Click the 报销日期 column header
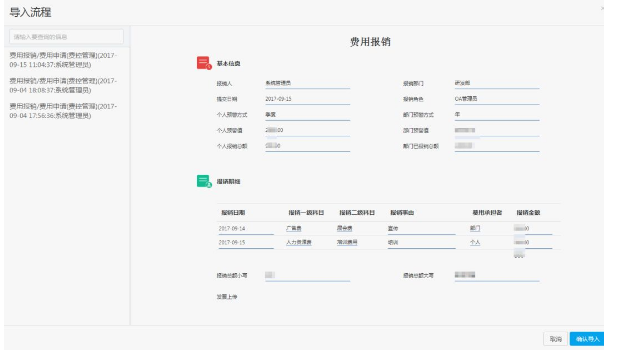 [233, 213]
